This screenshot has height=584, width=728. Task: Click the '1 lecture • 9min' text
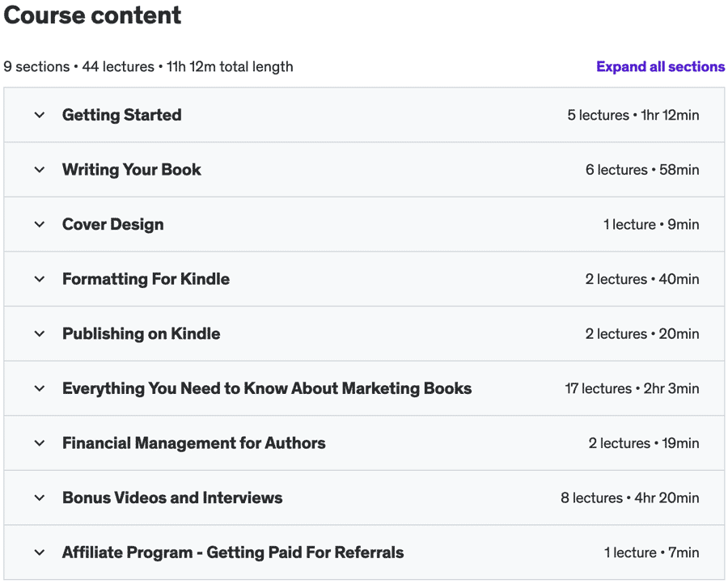651,225
